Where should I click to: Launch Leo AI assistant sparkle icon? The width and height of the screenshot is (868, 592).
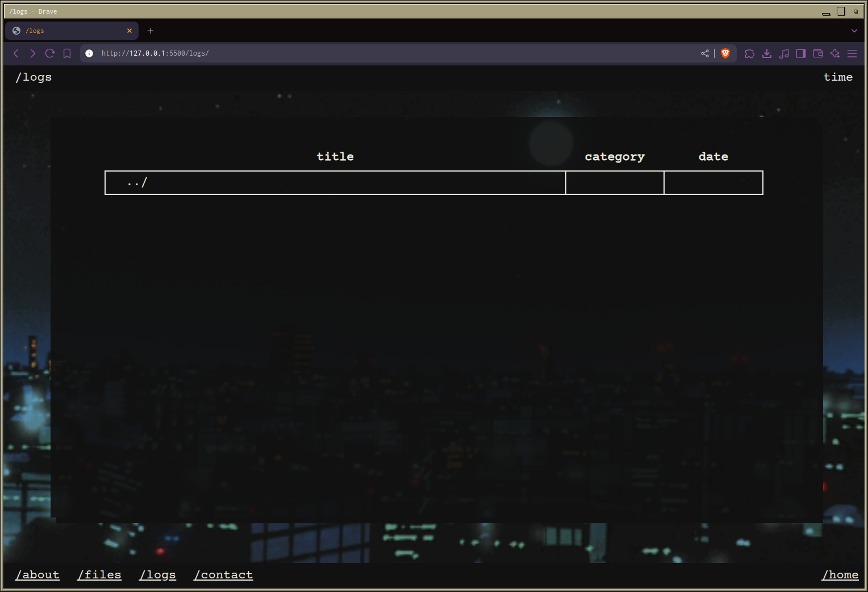point(835,53)
